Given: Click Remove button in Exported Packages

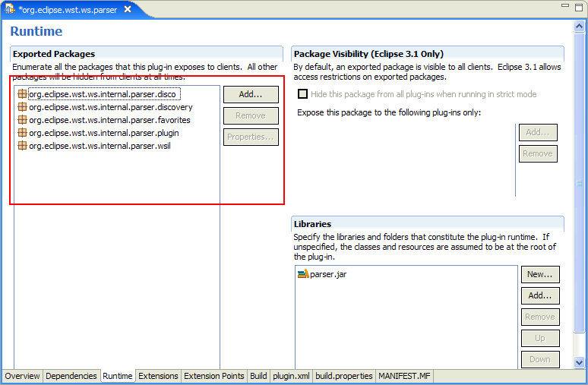Looking at the screenshot, I should click(x=251, y=116).
